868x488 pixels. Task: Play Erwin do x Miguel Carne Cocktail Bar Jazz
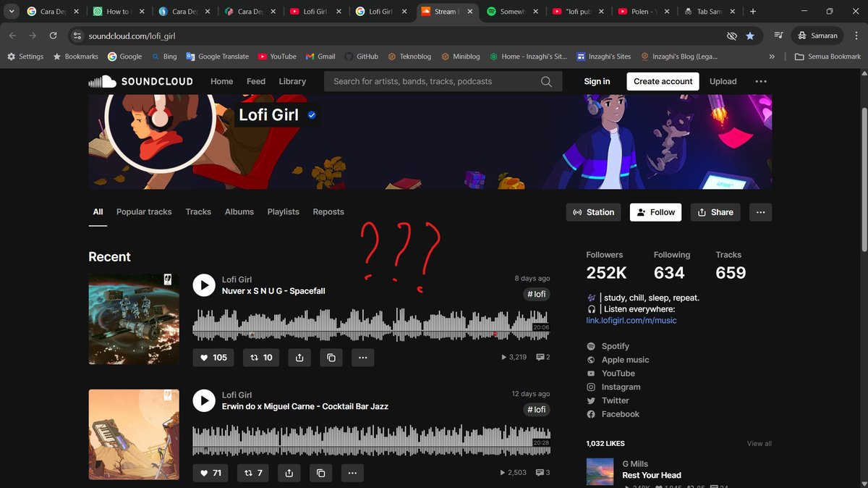[204, 400]
